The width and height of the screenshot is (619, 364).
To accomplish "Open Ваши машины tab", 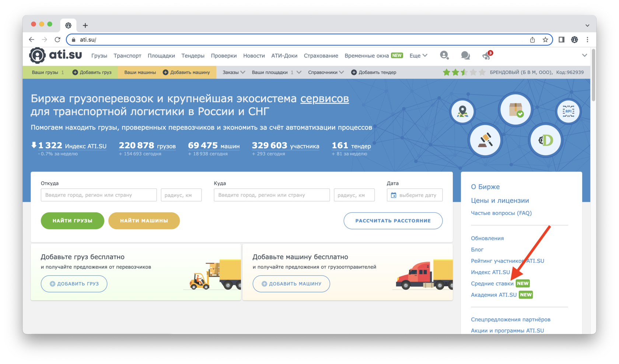I will pyautogui.click(x=140, y=72).
